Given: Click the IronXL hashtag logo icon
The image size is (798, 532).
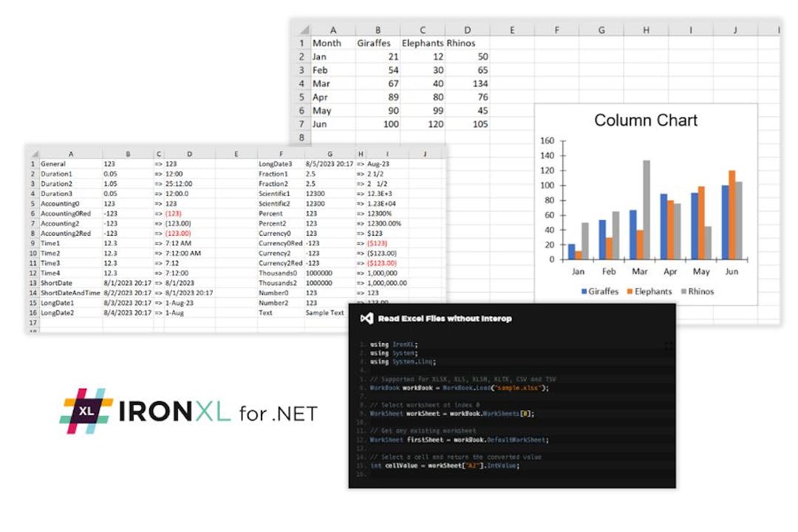Looking at the screenshot, I should tap(86, 411).
